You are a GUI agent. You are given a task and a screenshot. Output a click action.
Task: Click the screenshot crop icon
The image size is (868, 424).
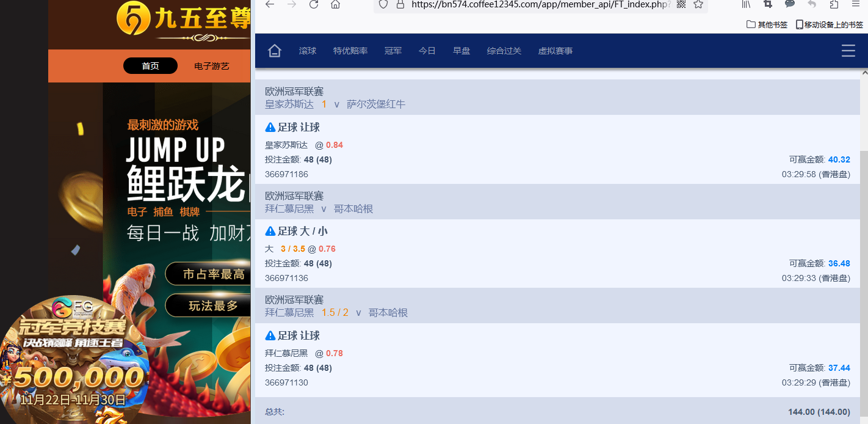768,4
